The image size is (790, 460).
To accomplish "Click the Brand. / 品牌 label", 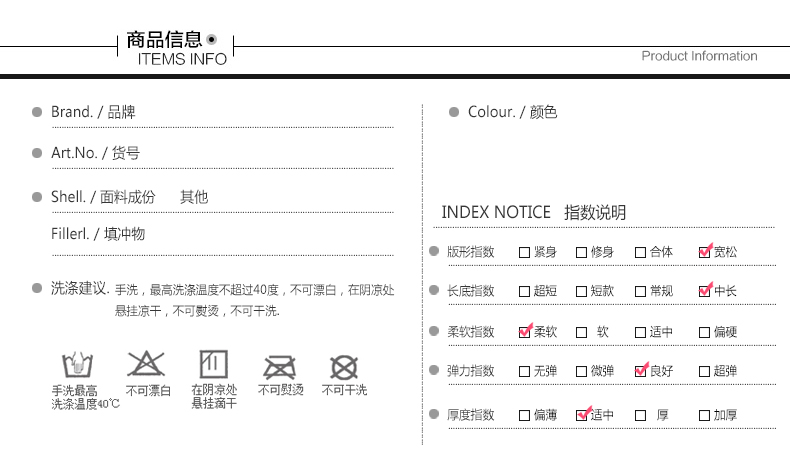I will point(93,112).
